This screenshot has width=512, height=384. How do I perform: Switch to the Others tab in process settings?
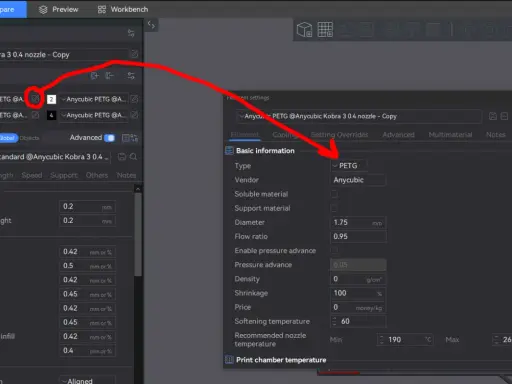click(97, 175)
